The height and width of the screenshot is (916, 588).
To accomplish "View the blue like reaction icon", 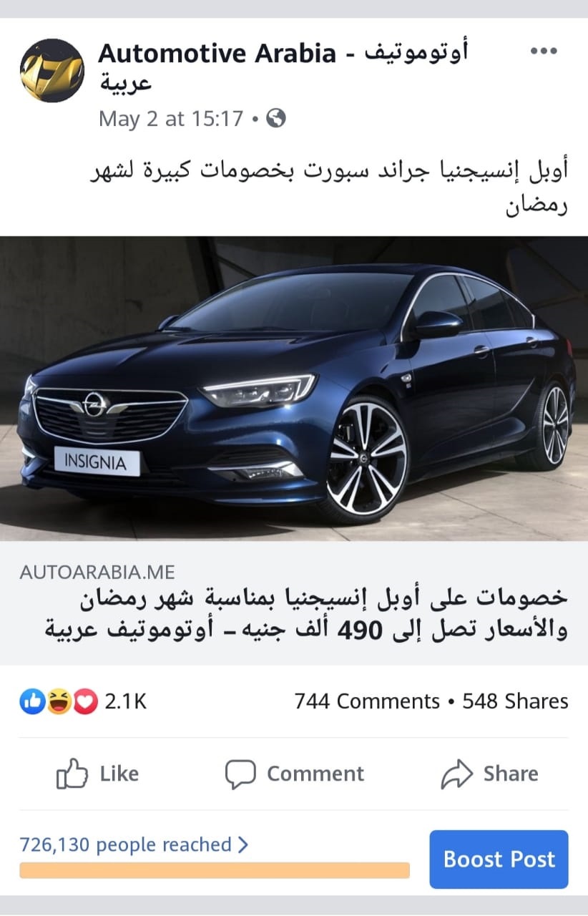I will pos(32,701).
